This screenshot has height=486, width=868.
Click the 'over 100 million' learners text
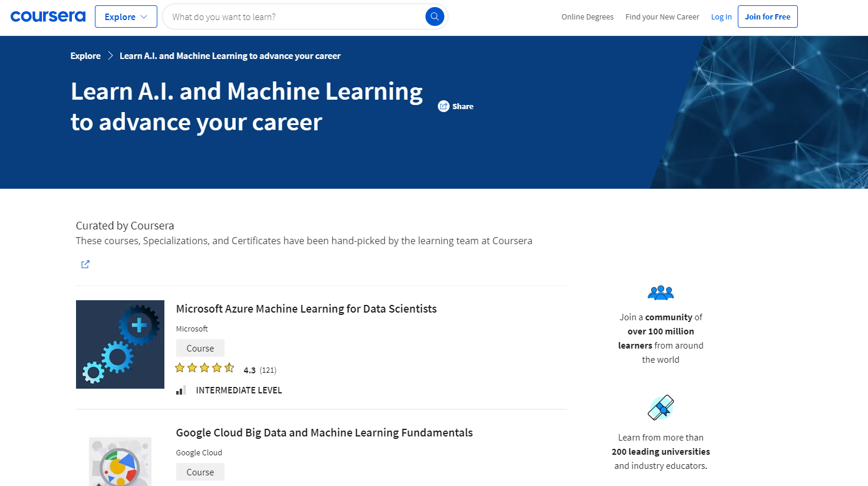pos(661,331)
